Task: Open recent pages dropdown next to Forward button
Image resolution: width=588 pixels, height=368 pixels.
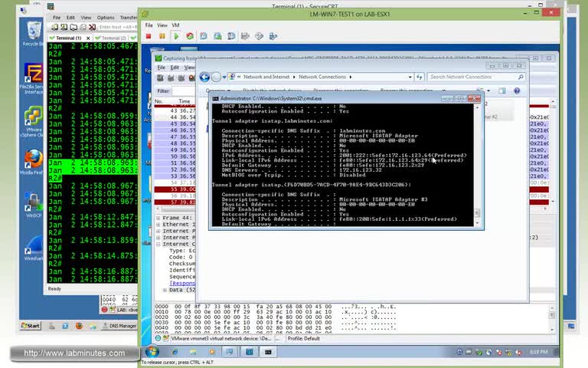Action: 224,77
